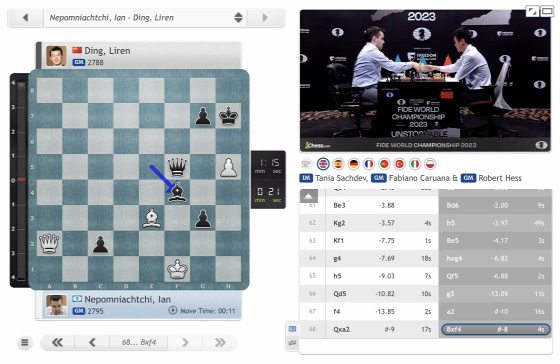Select English commentary flag
This screenshot has width=560, height=364.
323,164
